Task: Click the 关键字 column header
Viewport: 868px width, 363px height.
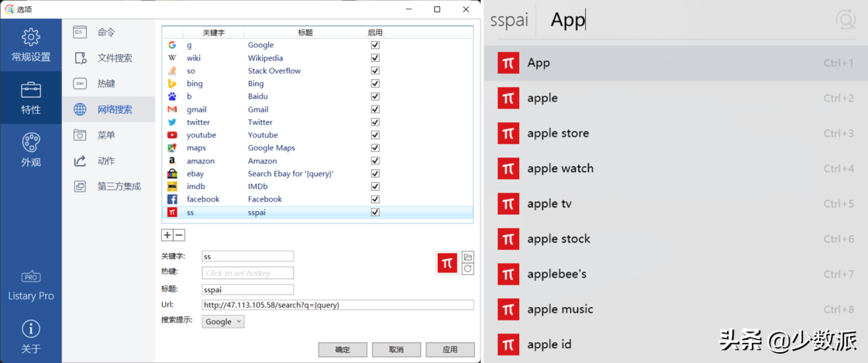Action: pos(214,33)
